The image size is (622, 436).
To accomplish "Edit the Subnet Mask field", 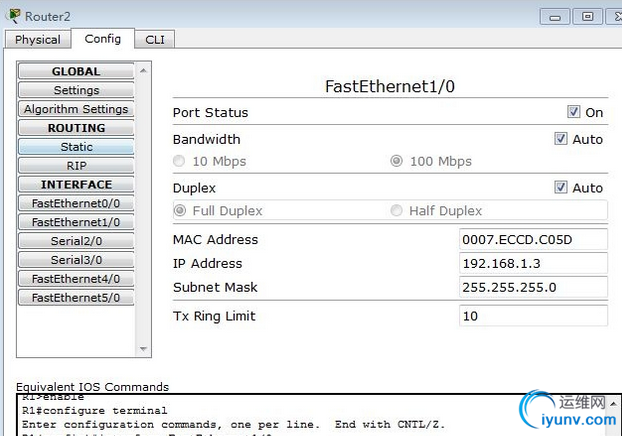I will (532, 287).
